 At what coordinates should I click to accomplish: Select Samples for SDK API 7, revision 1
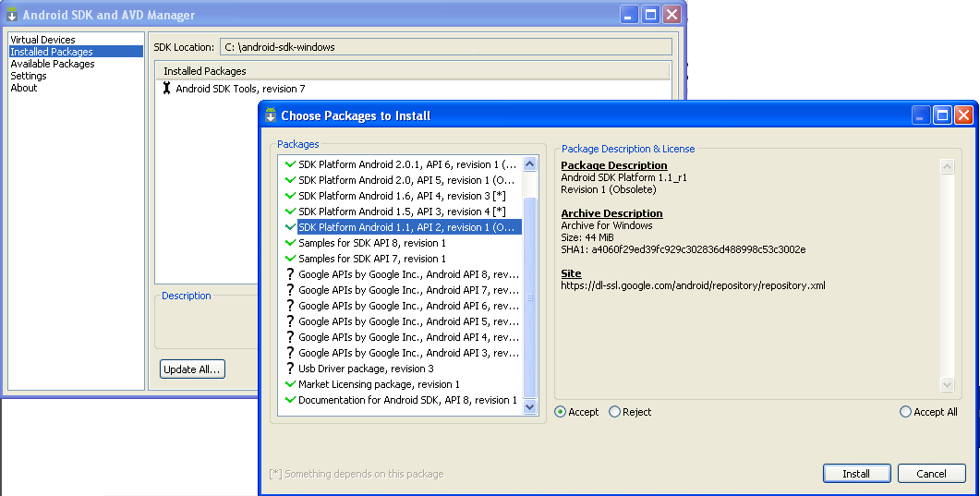point(401,258)
